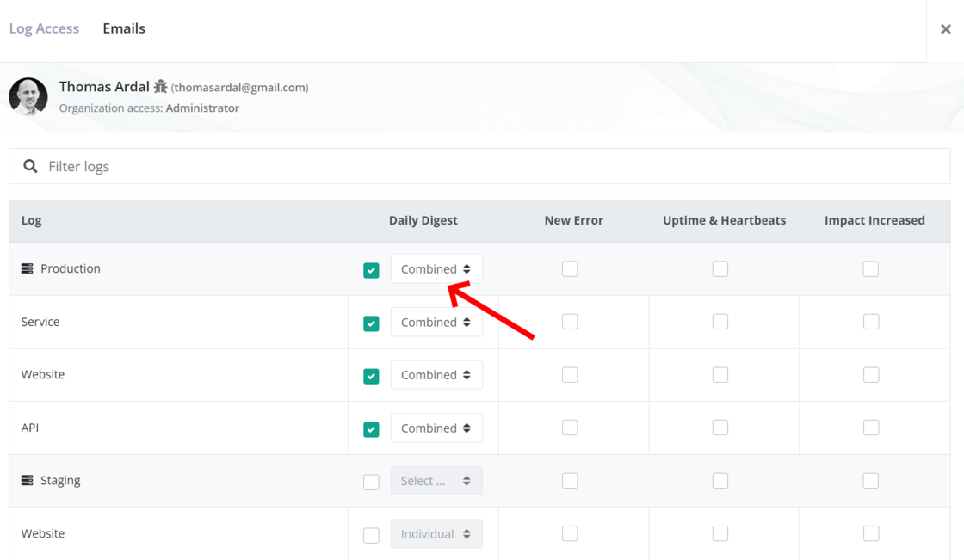Click the Administrator access label
The height and width of the screenshot is (560, 964).
202,108
